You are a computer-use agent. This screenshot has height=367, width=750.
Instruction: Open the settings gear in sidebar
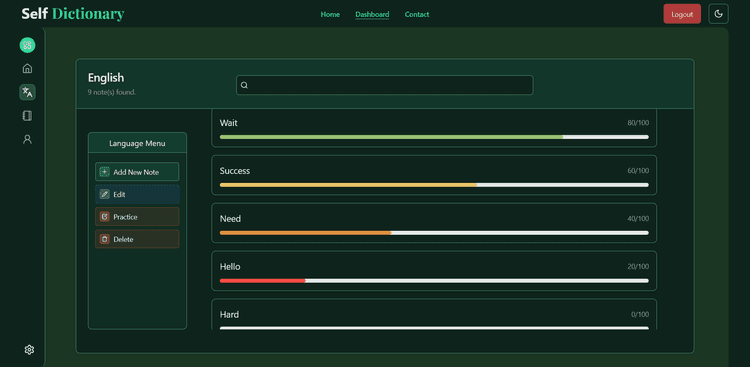[x=29, y=350]
